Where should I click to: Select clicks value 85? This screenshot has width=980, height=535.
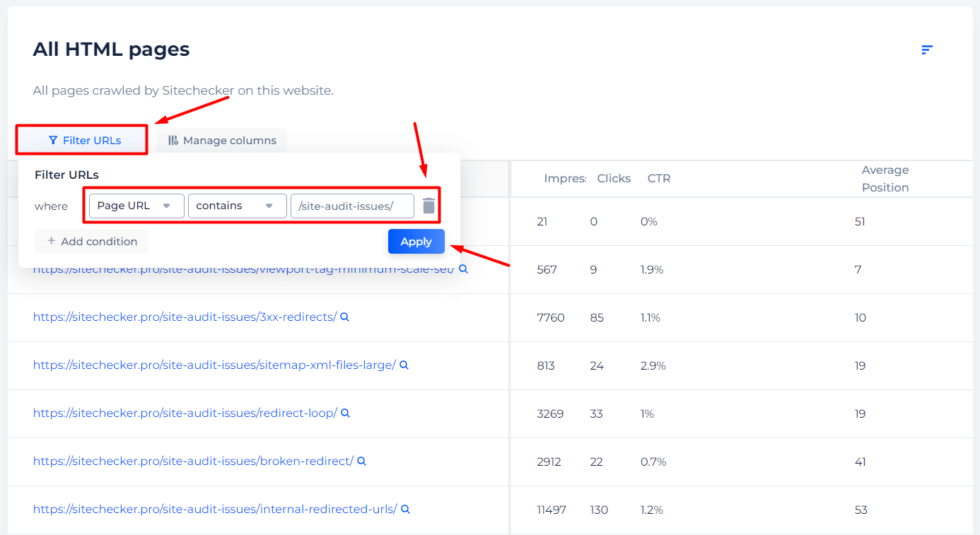tap(597, 317)
